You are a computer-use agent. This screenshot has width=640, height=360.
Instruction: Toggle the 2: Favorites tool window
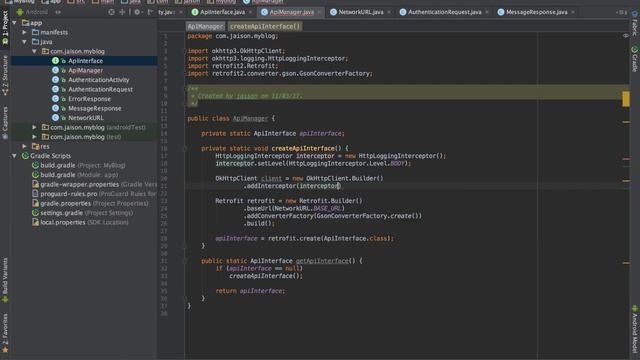point(5,333)
